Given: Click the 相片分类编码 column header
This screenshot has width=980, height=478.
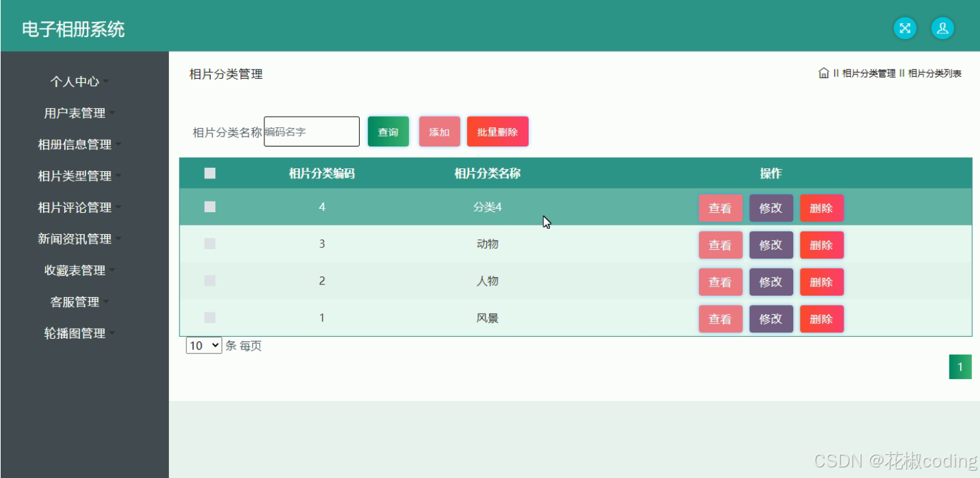Looking at the screenshot, I should click(322, 174).
